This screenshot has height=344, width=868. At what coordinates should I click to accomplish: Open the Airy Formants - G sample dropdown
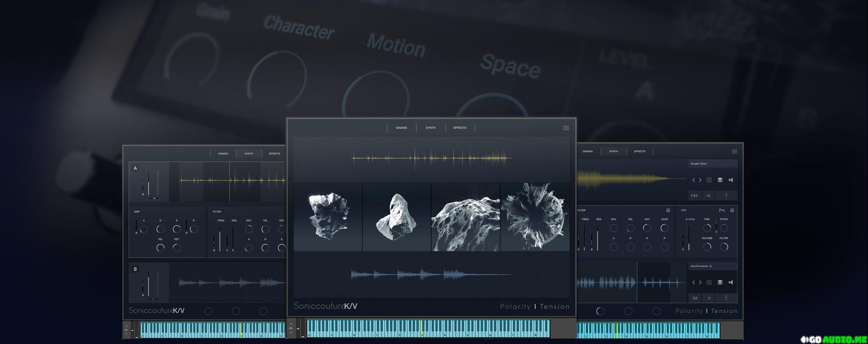pos(712,266)
